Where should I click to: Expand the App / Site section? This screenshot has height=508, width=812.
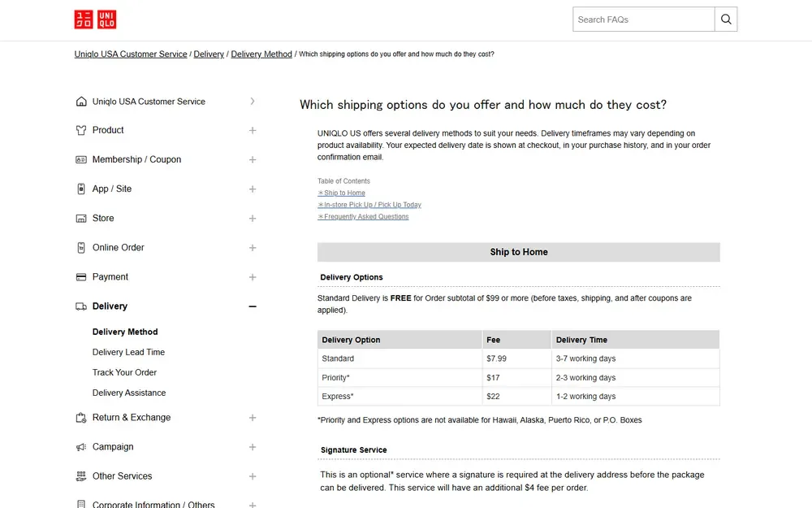click(253, 189)
